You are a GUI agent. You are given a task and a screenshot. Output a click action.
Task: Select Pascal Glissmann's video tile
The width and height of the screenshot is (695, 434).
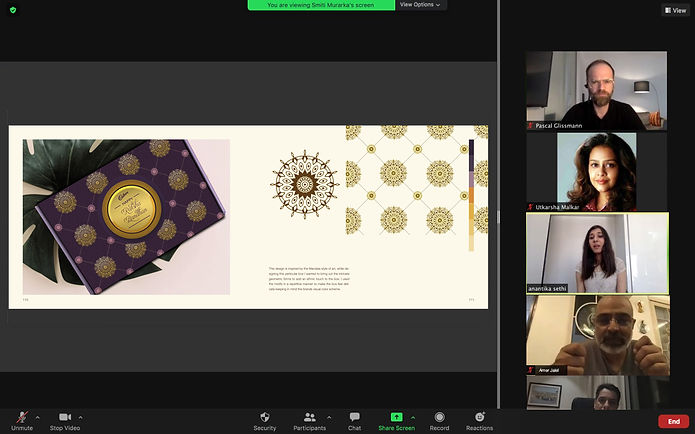point(596,90)
